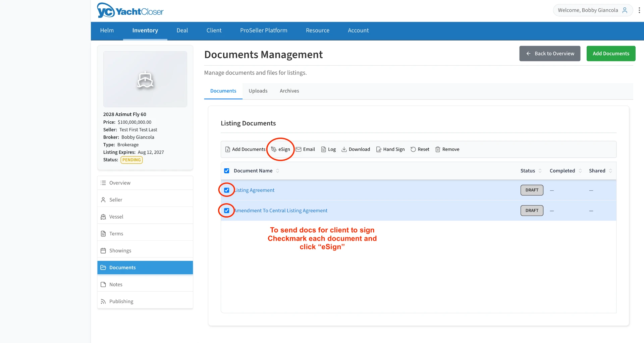Screen dimensions: 644x343
Task: Click the Welcome, Bobby Giancola button
Action: [593, 10]
